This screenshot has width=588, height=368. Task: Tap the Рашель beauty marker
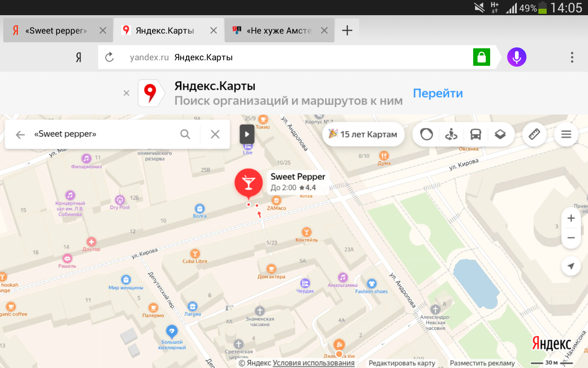(x=67, y=258)
